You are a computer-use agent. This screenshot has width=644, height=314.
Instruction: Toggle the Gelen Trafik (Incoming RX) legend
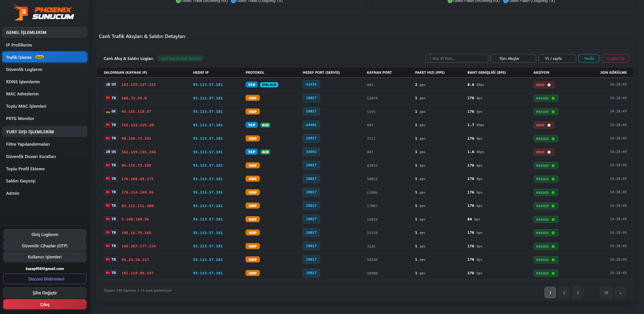[x=202, y=1]
